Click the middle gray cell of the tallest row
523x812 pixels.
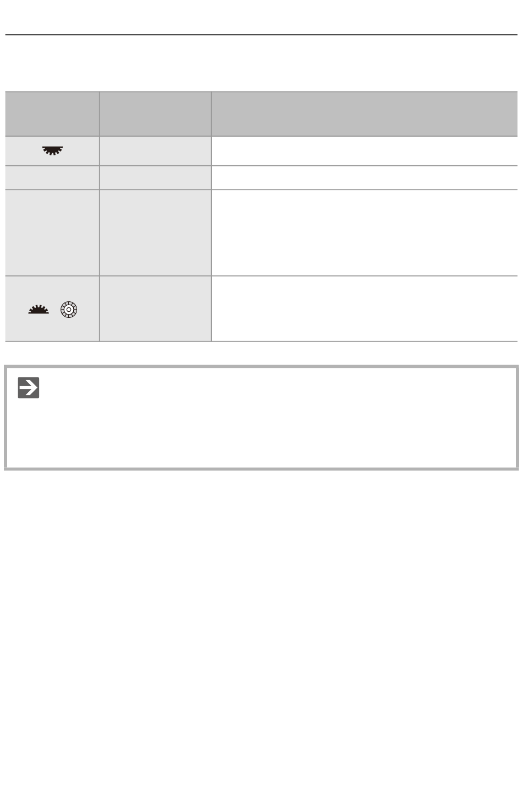point(155,232)
